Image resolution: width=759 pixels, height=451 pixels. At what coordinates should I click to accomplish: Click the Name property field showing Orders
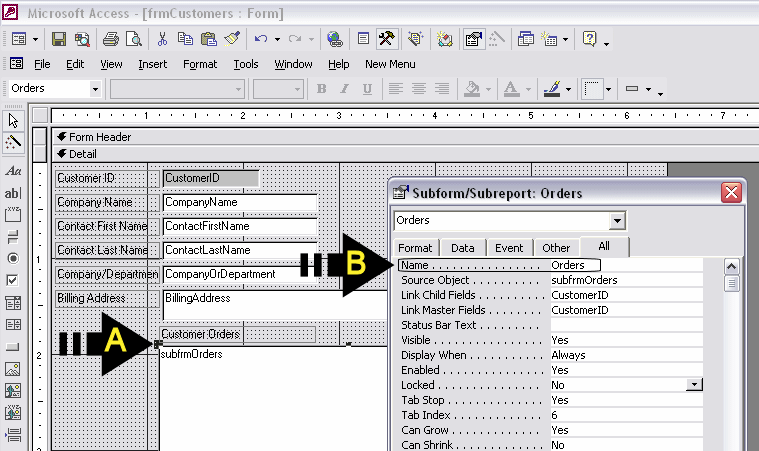click(574, 265)
